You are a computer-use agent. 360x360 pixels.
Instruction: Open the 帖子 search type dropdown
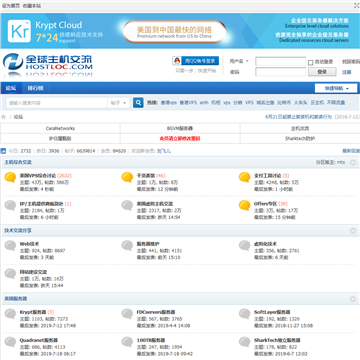118,103
